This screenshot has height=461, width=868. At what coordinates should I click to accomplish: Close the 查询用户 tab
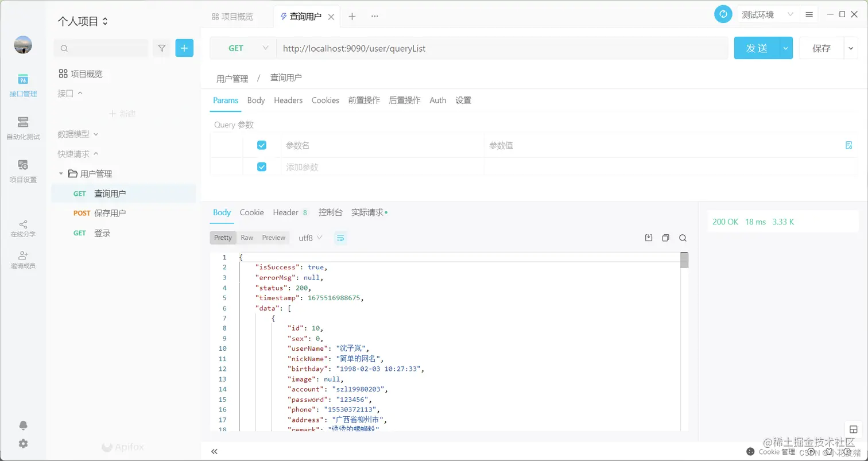click(331, 17)
